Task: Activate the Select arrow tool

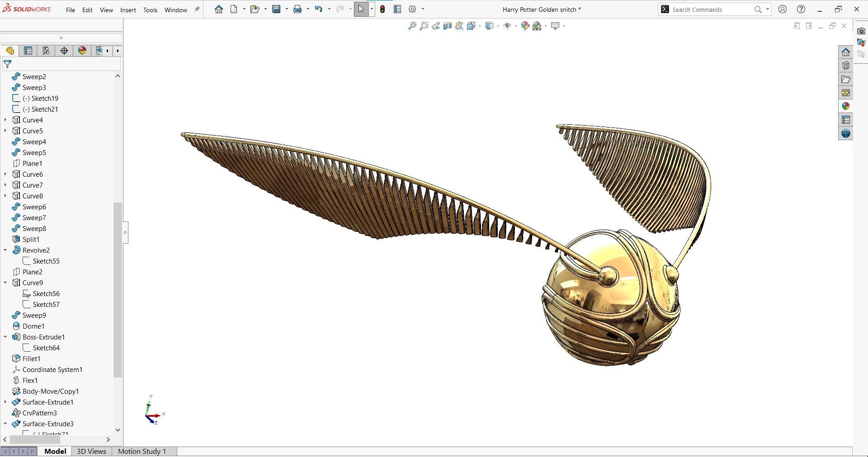Action: click(361, 9)
